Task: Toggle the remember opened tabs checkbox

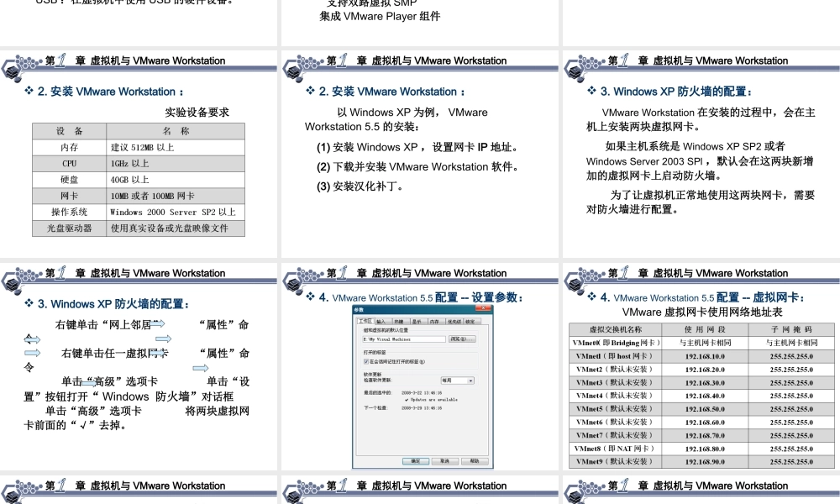Action: [x=366, y=361]
